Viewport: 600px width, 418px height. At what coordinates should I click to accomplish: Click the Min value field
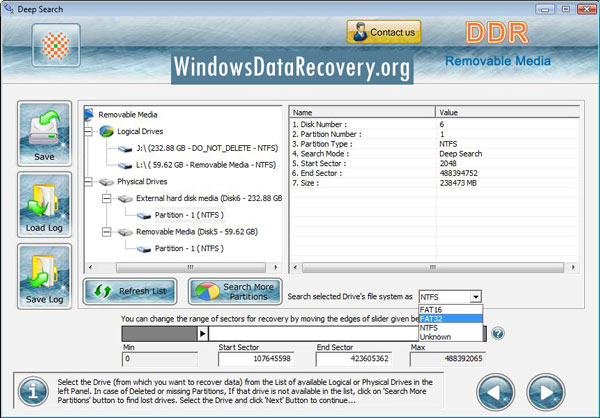160,359
